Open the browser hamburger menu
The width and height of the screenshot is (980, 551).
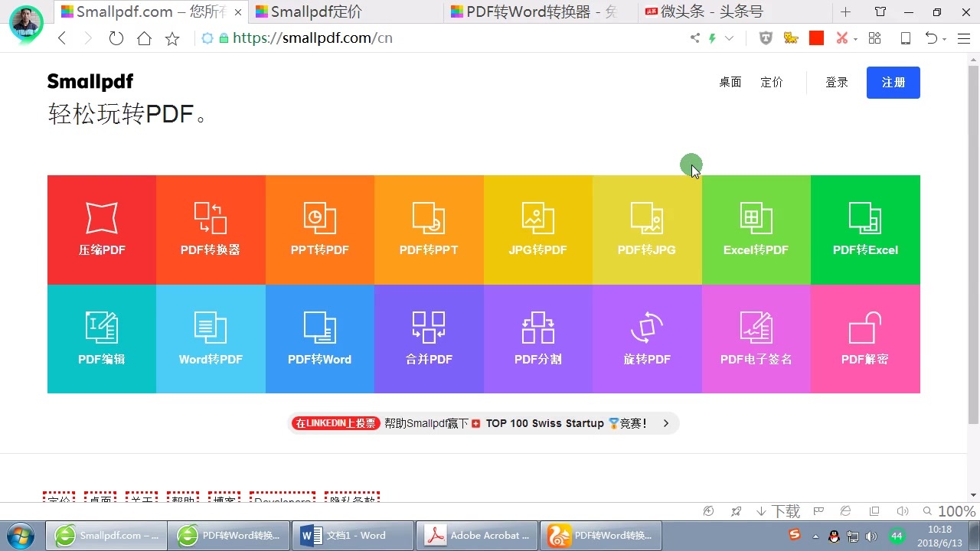[x=964, y=38]
